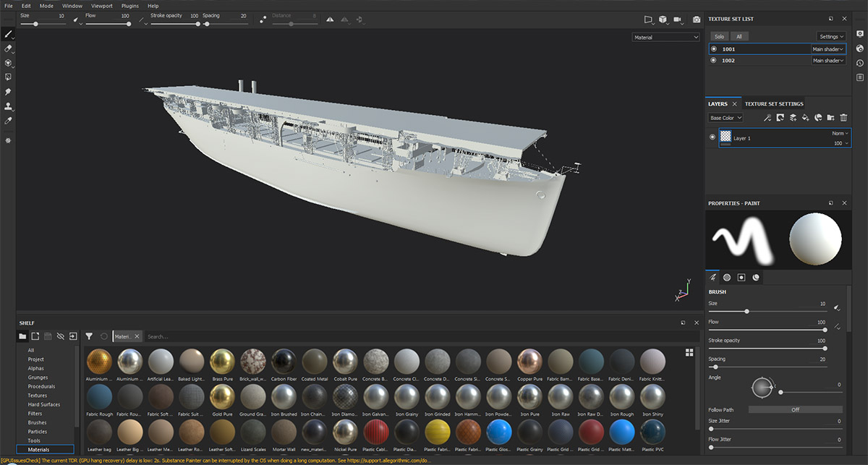The height and width of the screenshot is (465, 868).
Task: Click the Follow Path Off button
Action: (795, 409)
